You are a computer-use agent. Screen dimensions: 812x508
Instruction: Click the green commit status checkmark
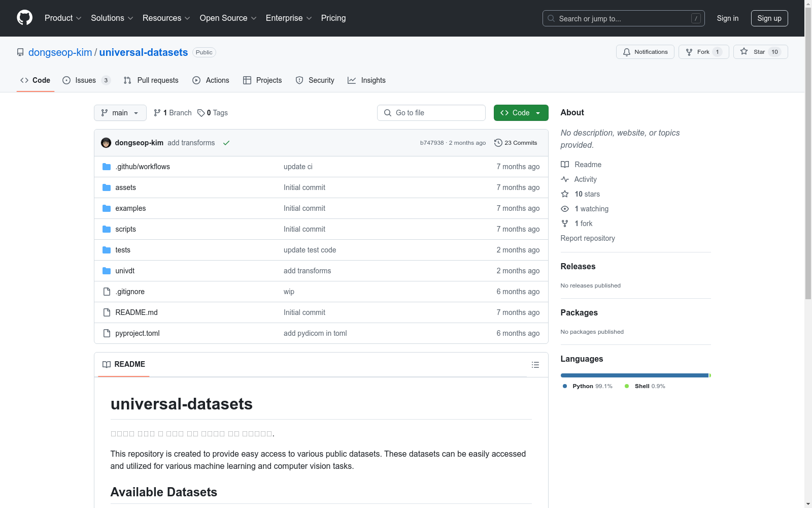pyautogui.click(x=226, y=143)
